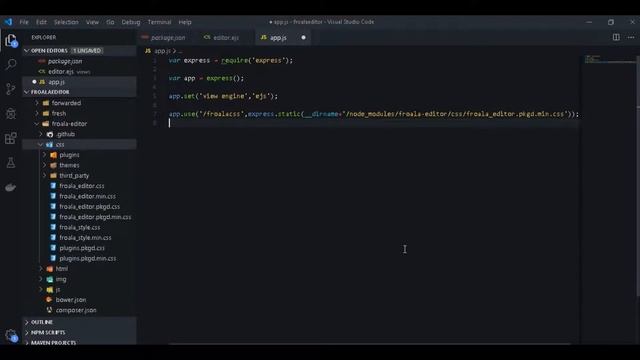Restore down the VS Code window
640x360 pixels.
tap(611, 22)
